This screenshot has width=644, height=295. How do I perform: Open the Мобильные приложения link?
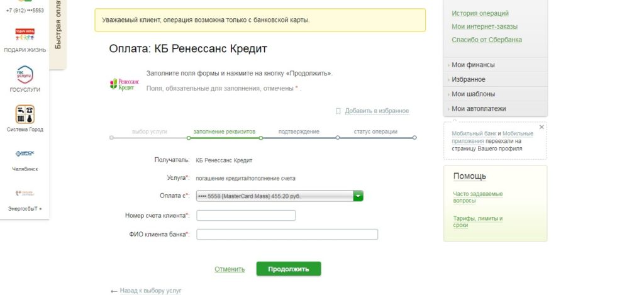tap(492, 137)
